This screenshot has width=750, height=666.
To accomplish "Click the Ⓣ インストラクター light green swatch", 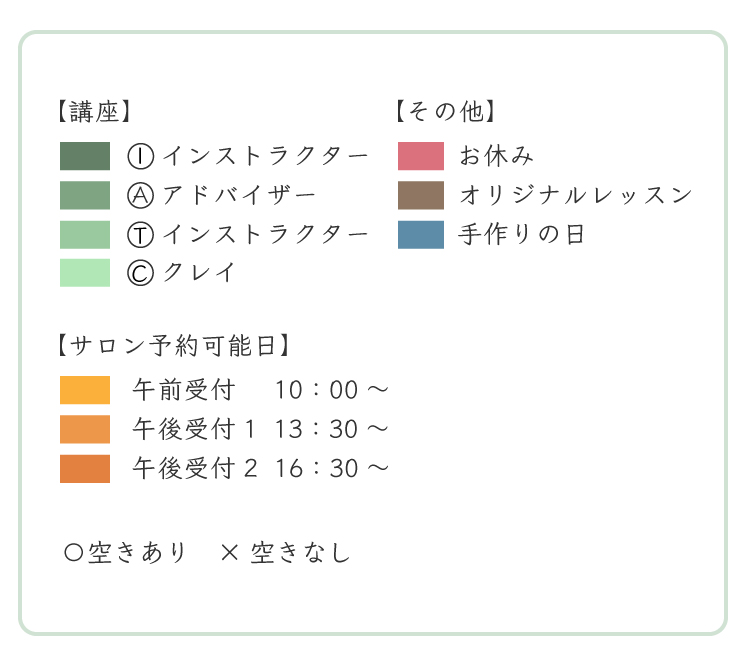I will [x=85, y=234].
